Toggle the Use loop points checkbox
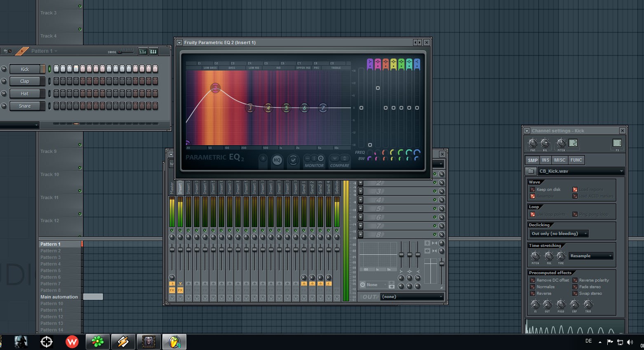 533,214
